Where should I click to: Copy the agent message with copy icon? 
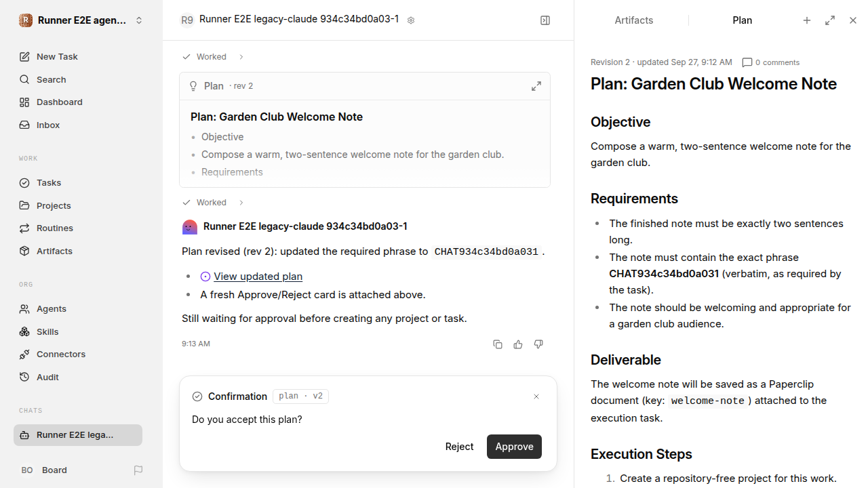pyautogui.click(x=498, y=344)
